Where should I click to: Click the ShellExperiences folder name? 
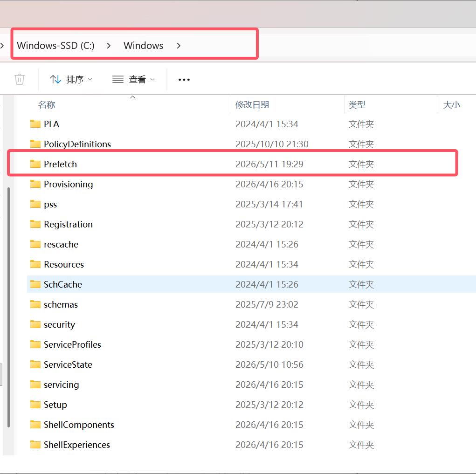(x=77, y=445)
